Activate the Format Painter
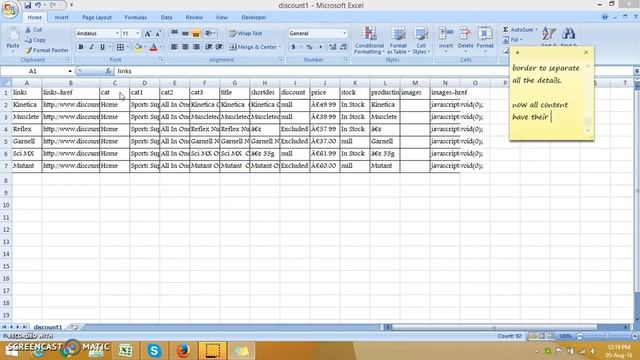 point(47,50)
